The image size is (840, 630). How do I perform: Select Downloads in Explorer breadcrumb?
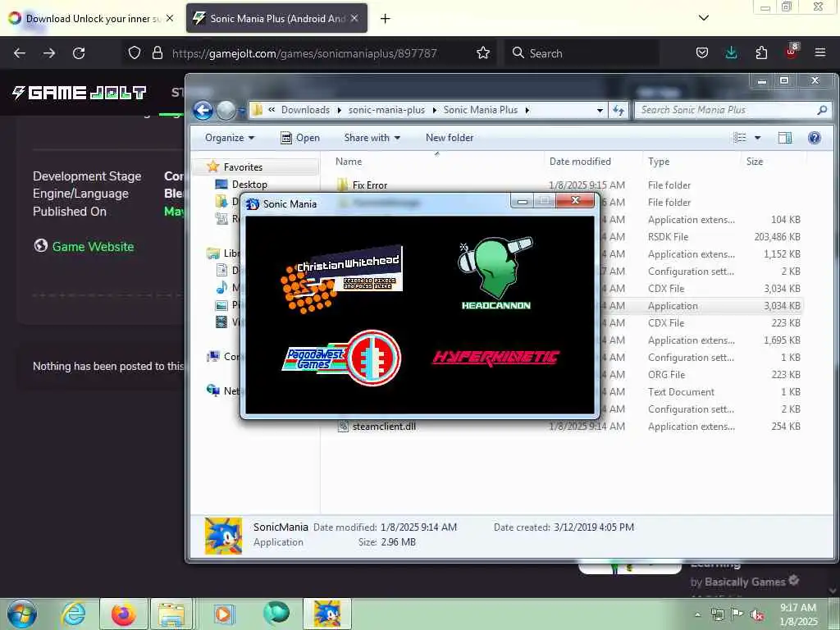(x=305, y=110)
